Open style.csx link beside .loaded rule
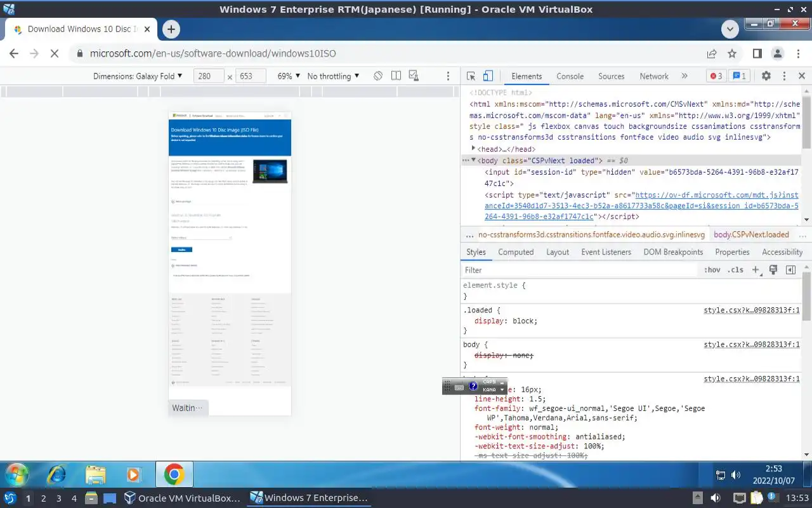Image resolution: width=812 pixels, height=508 pixels. click(x=752, y=311)
